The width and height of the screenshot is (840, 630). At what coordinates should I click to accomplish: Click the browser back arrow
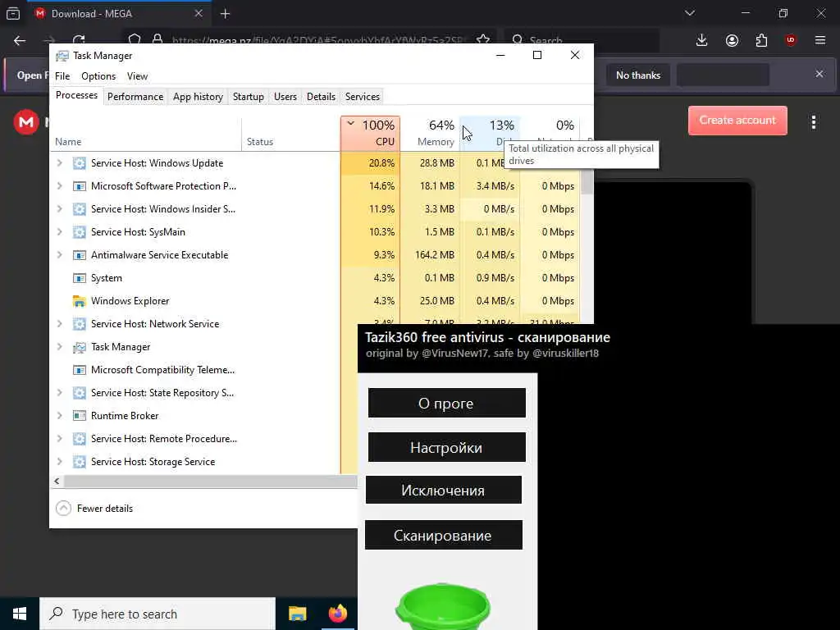20,40
